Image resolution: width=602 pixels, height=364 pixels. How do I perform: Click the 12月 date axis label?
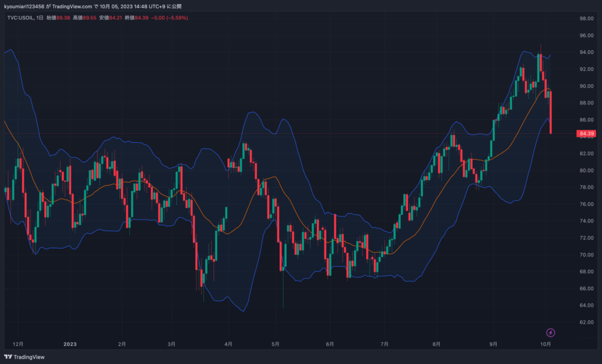tap(18, 344)
